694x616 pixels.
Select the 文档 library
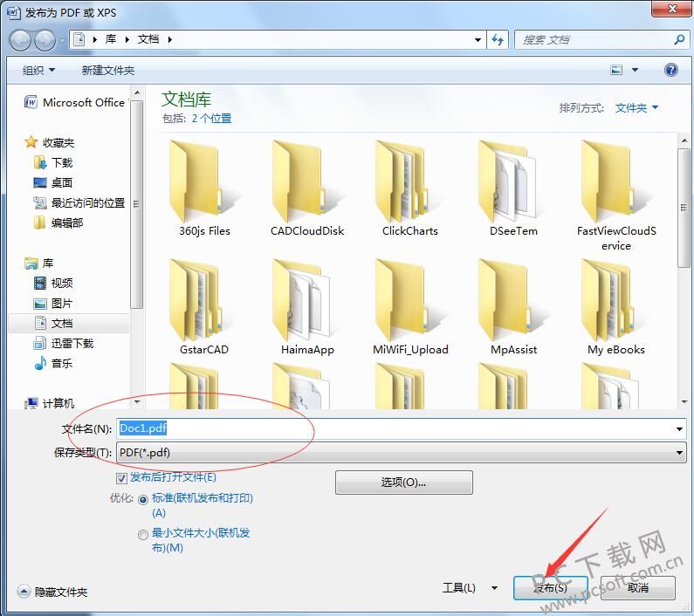pos(69,323)
